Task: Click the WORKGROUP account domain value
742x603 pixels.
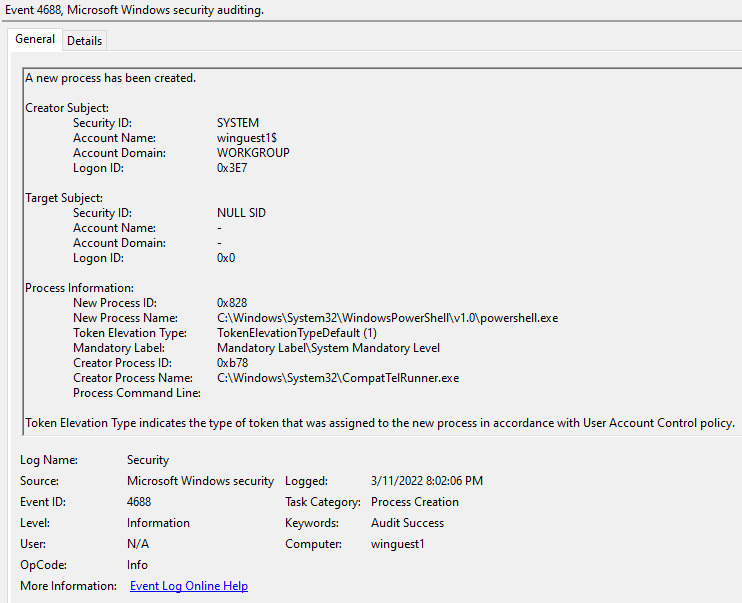Action: tap(253, 153)
